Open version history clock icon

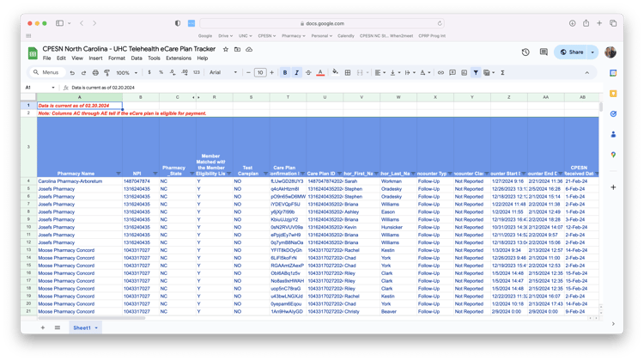tap(526, 52)
